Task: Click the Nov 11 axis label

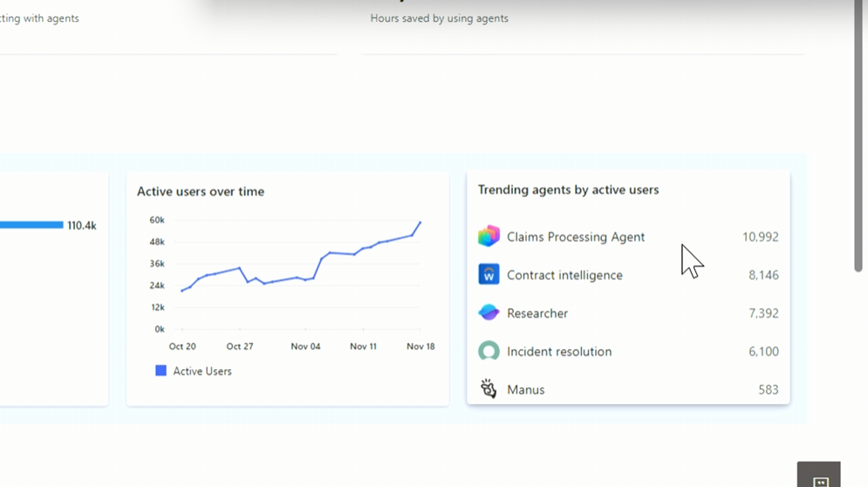Action: coord(363,346)
